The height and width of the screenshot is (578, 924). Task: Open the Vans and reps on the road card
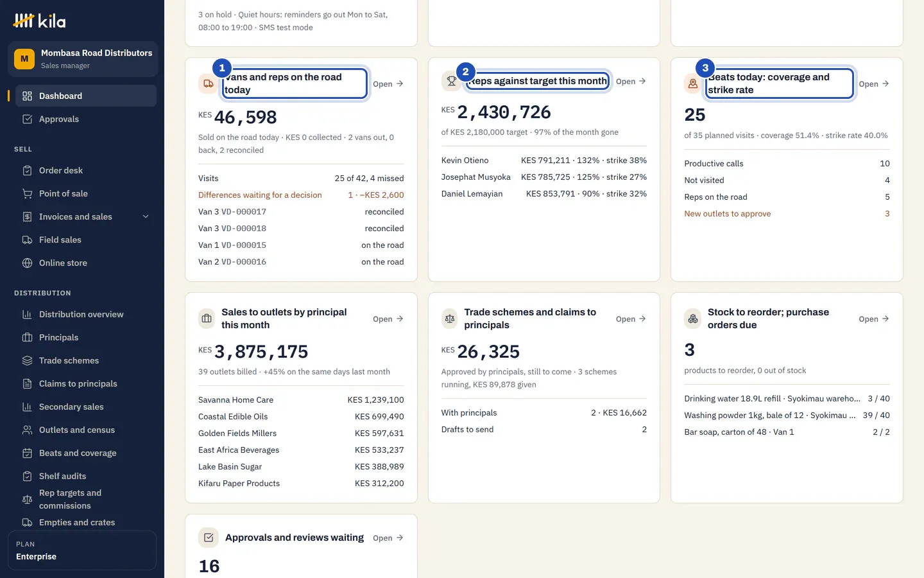(x=388, y=83)
